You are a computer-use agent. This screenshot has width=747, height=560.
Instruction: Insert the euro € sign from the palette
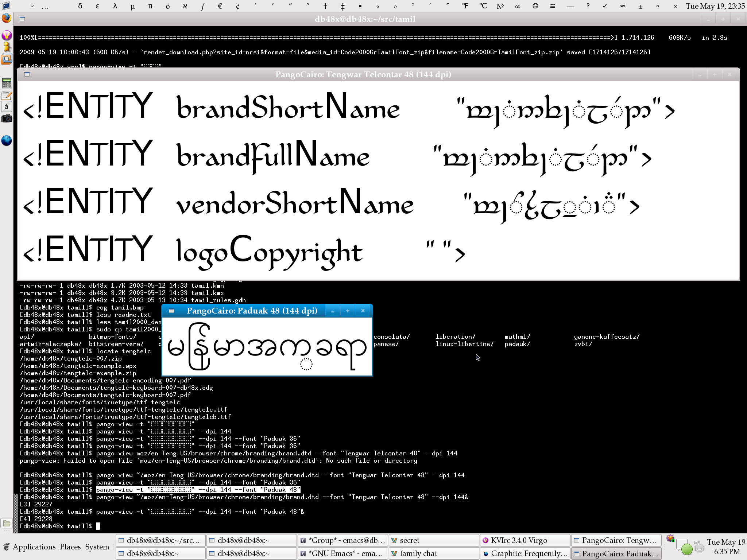tap(220, 6)
